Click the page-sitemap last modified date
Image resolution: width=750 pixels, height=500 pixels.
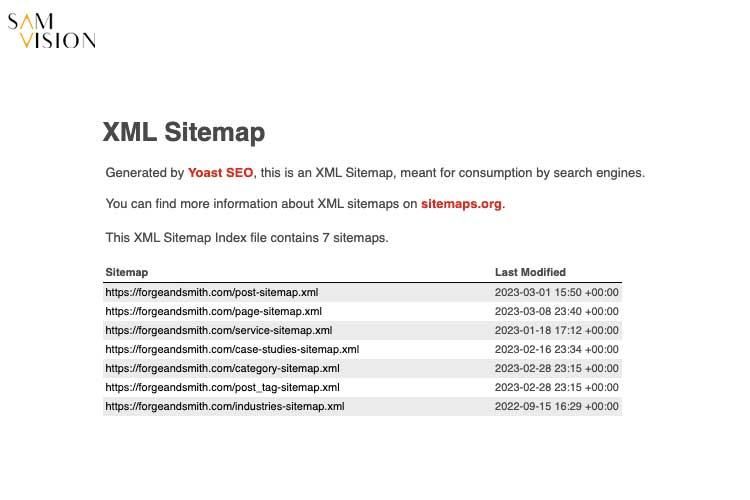[x=557, y=311]
